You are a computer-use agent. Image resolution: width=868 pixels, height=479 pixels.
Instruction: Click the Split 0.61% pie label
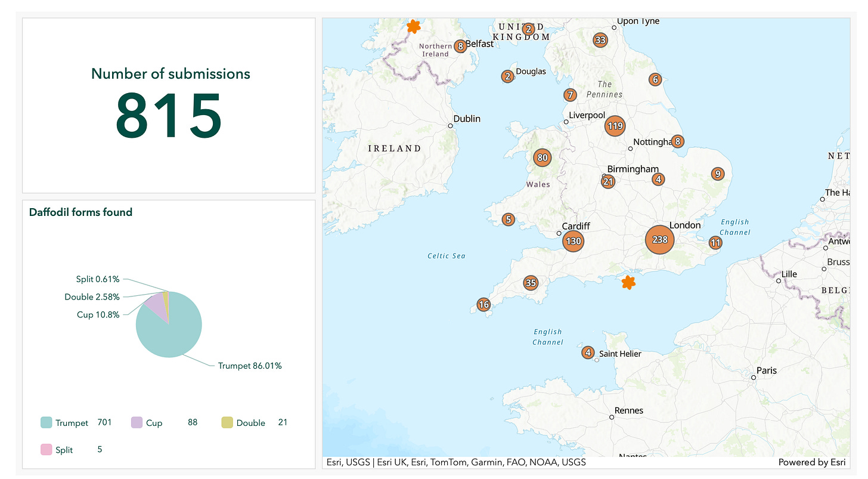[98, 279]
